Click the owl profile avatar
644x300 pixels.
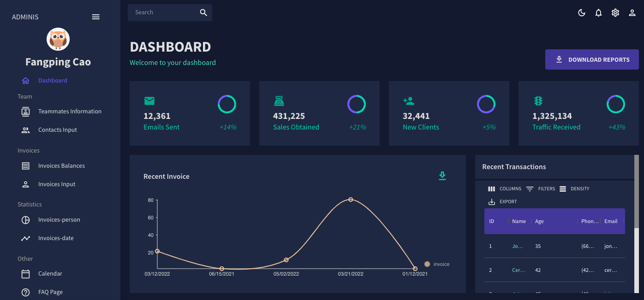click(x=58, y=39)
